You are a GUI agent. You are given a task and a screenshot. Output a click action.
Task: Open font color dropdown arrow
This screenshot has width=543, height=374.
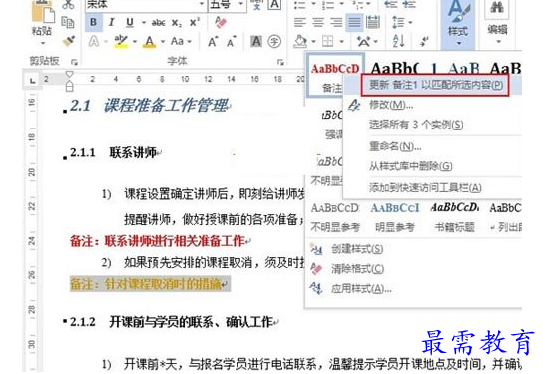pyautogui.click(x=163, y=42)
